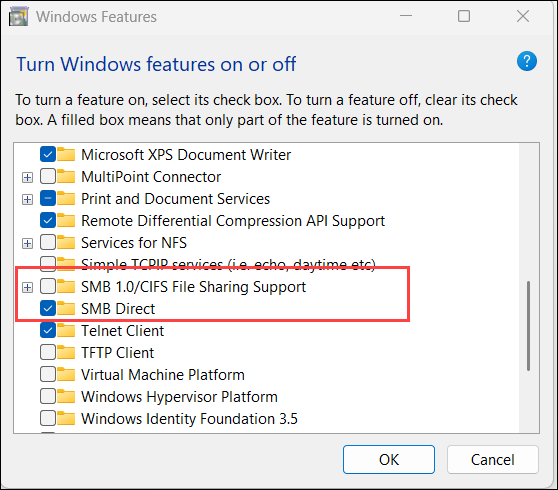Viewport: 558px width, 490px height.
Task: Enable the MultiPoint Connector checkbox
Action: click(48, 176)
